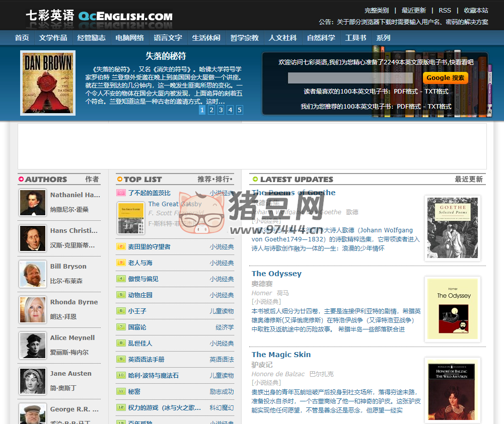The height and width of the screenshot is (424, 504).
Task: Open the 哲学宗教 category
Action: (244, 38)
